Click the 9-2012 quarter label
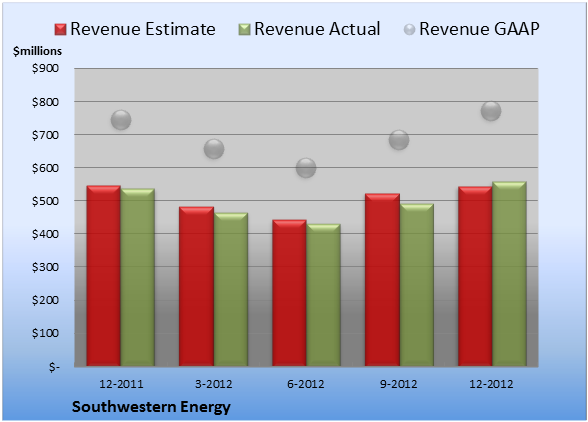588x422 pixels. 398,384
